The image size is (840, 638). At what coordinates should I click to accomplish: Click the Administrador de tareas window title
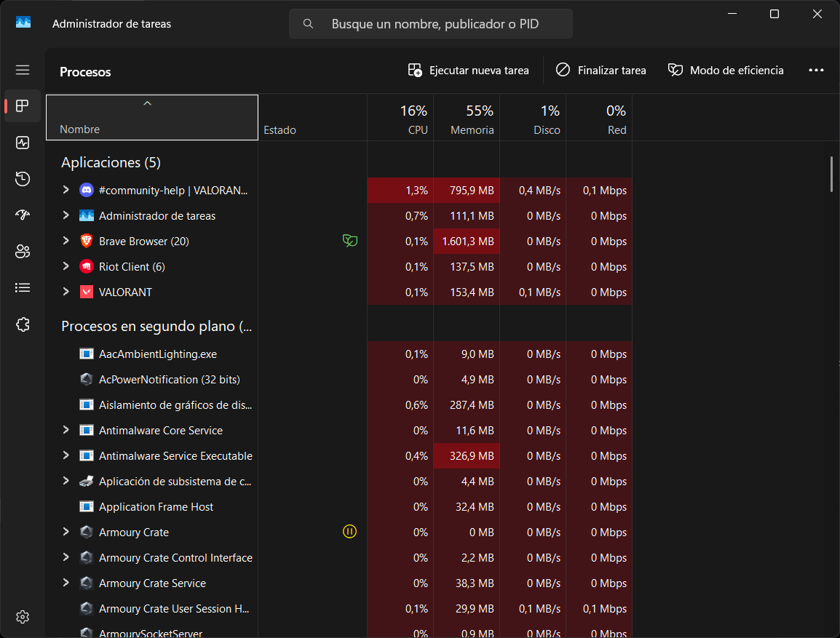(111, 23)
